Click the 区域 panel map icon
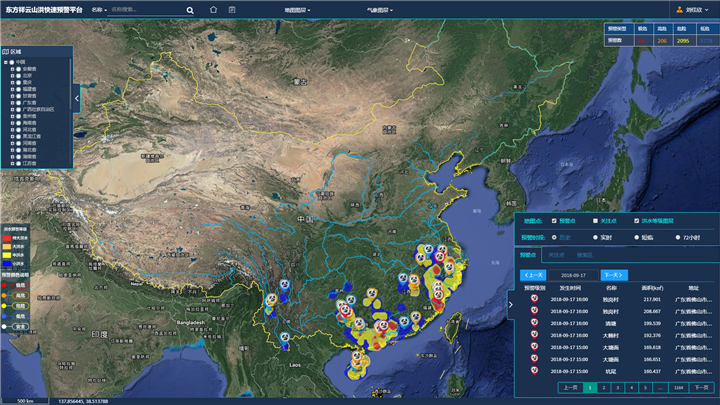The width and height of the screenshot is (720, 405). [6, 52]
